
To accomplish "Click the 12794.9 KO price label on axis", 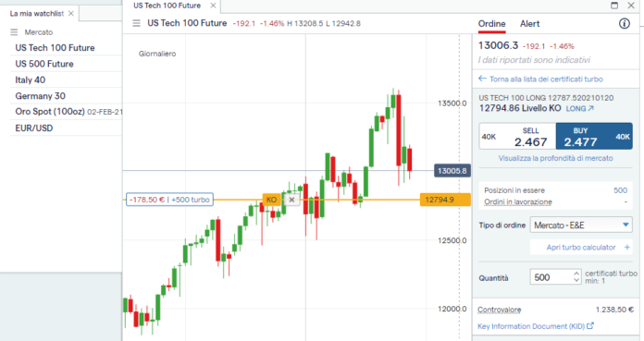I will click(445, 200).
